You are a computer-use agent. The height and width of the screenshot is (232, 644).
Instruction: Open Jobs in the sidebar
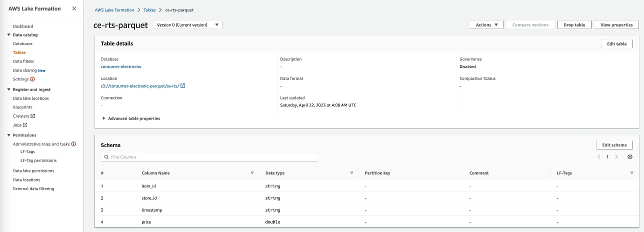[17, 125]
